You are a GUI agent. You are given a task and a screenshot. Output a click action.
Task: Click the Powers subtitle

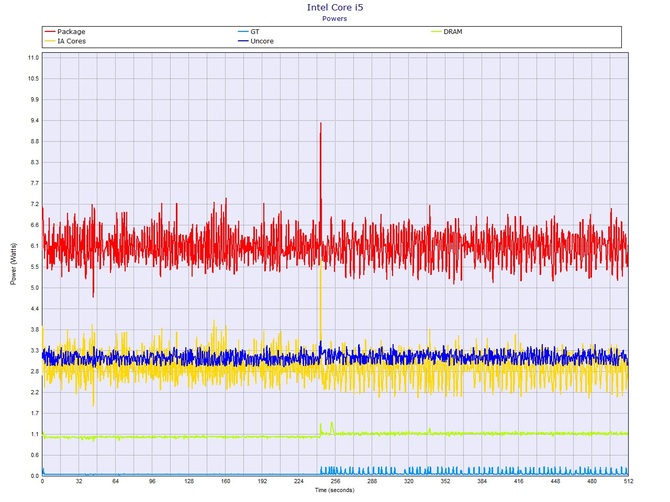335,19
